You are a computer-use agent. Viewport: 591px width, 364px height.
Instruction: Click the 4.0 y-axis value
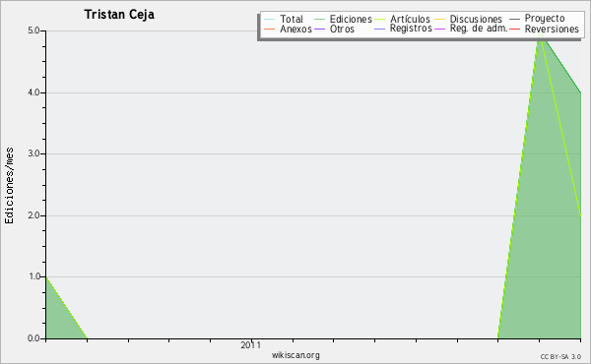click(33, 92)
